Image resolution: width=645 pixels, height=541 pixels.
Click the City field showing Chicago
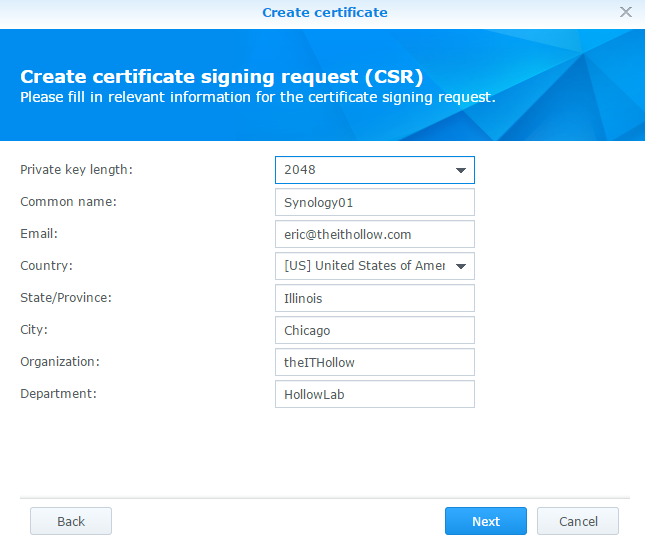point(374,330)
